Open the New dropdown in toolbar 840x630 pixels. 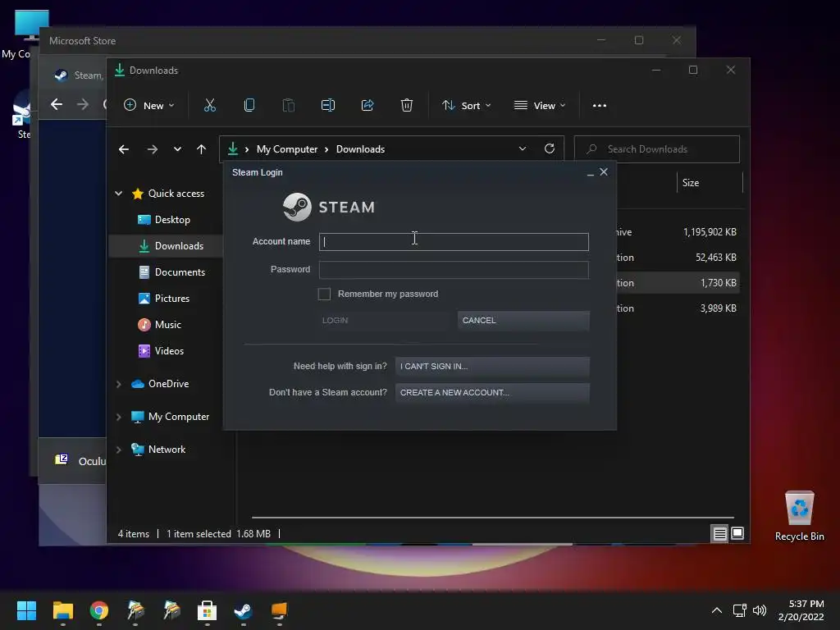point(149,106)
